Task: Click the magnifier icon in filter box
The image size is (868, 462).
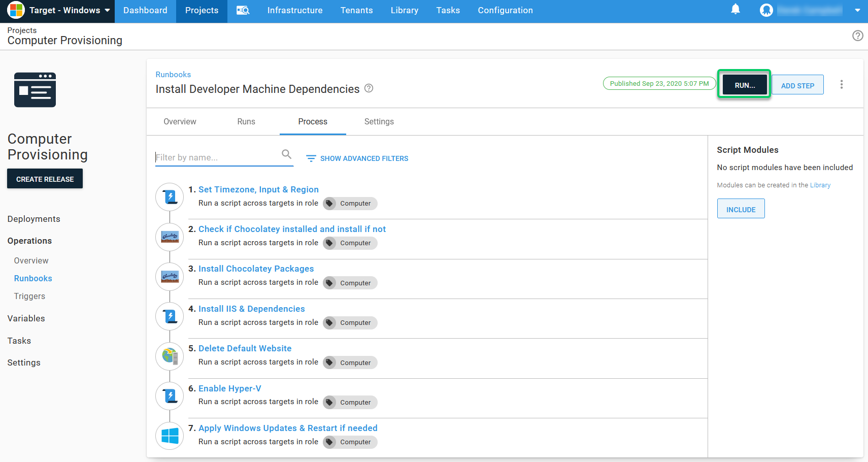Action: pos(286,154)
